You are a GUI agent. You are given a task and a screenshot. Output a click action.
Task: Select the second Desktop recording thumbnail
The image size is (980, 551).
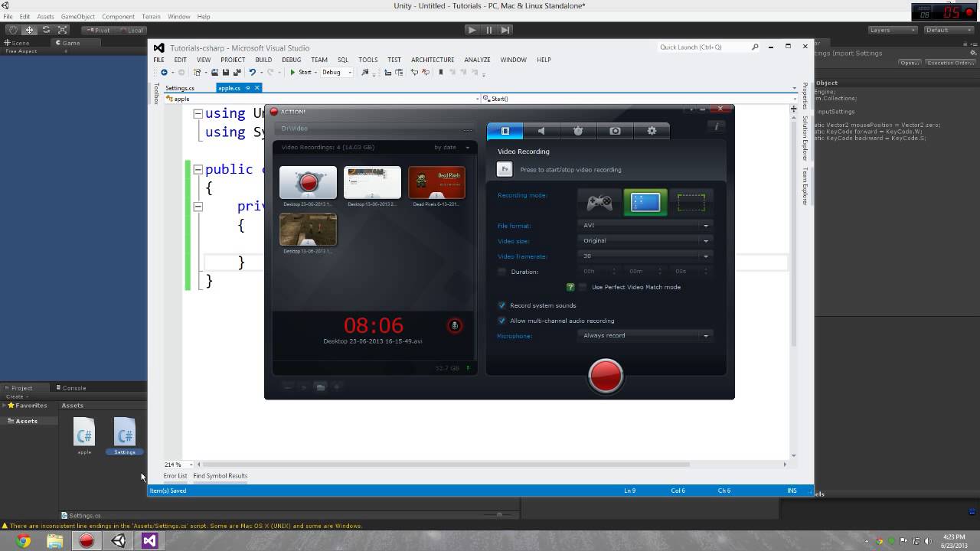(372, 183)
